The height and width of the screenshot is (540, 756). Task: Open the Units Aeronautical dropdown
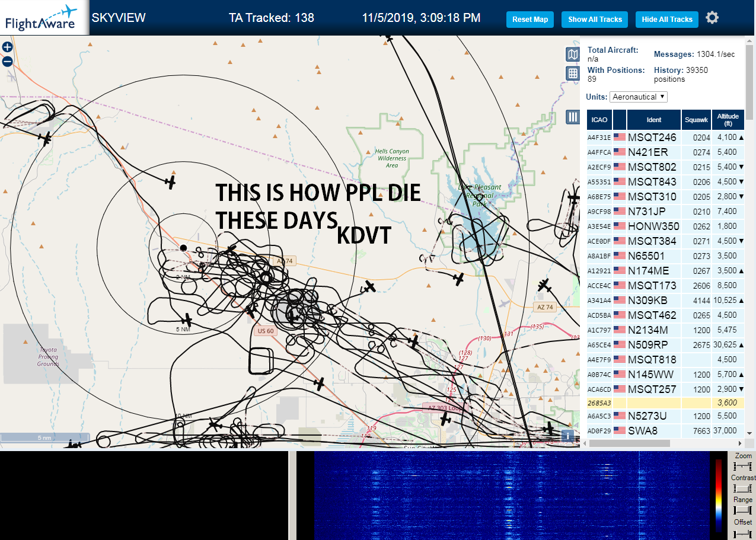coord(639,97)
